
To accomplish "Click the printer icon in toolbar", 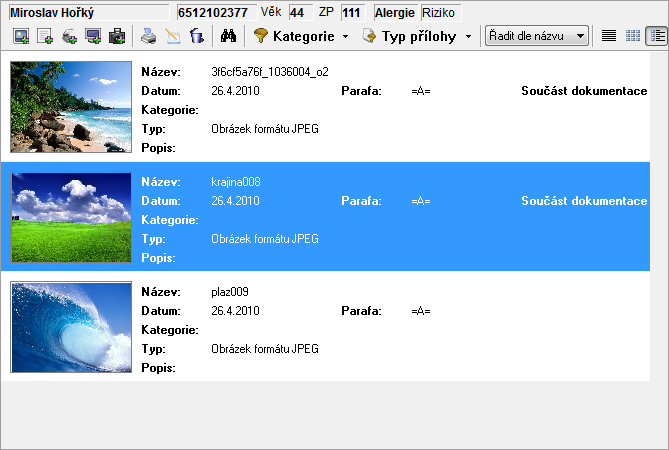I will (x=148, y=36).
